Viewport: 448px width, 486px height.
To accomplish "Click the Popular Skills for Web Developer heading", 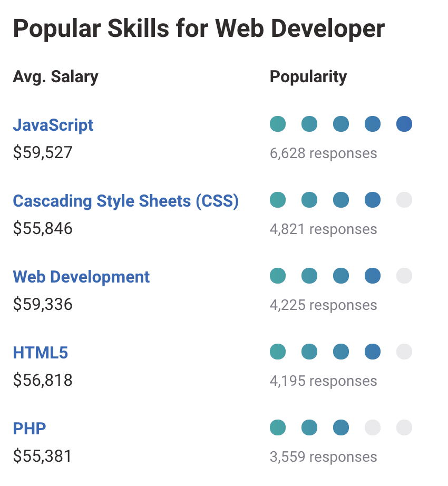I will (199, 28).
